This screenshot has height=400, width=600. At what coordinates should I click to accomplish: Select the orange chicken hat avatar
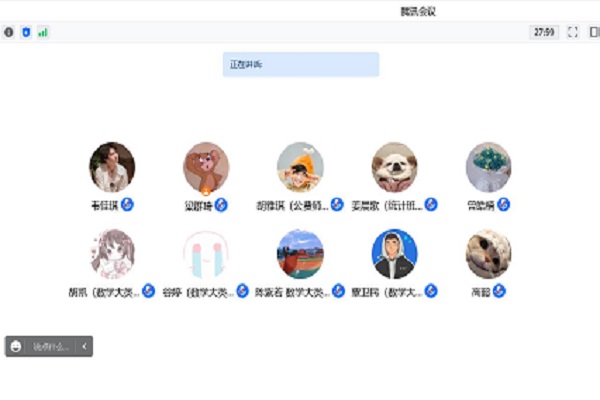tap(300, 167)
